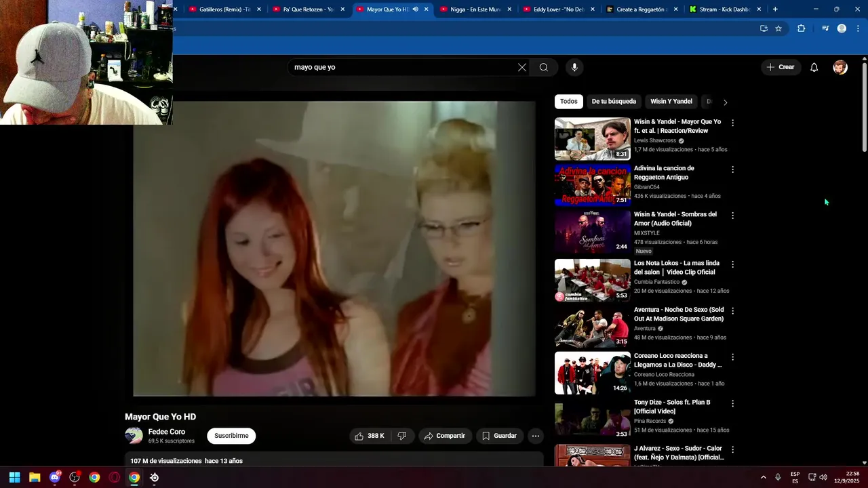Show hidden system tray icons
Image resolution: width=868 pixels, height=488 pixels.
763,477
